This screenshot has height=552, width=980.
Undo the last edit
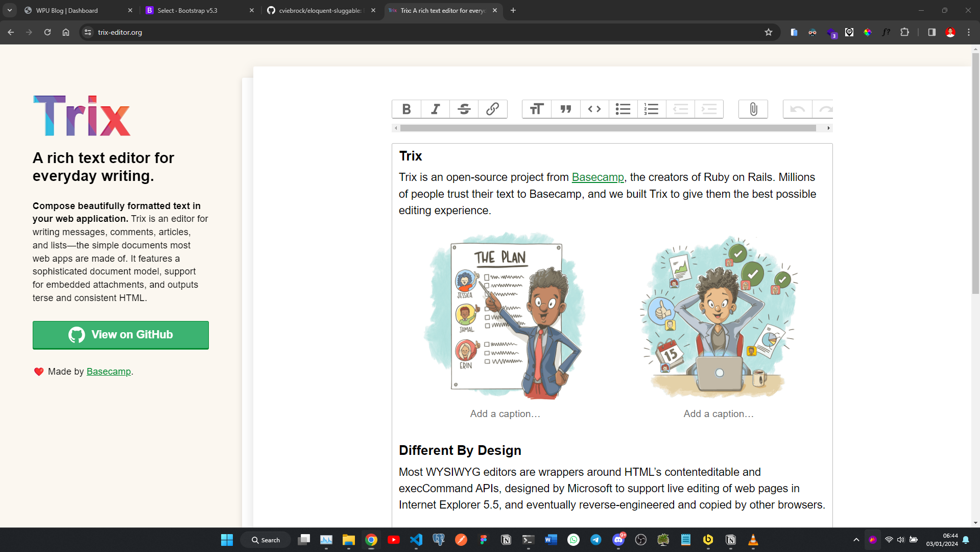tap(798, 109)
